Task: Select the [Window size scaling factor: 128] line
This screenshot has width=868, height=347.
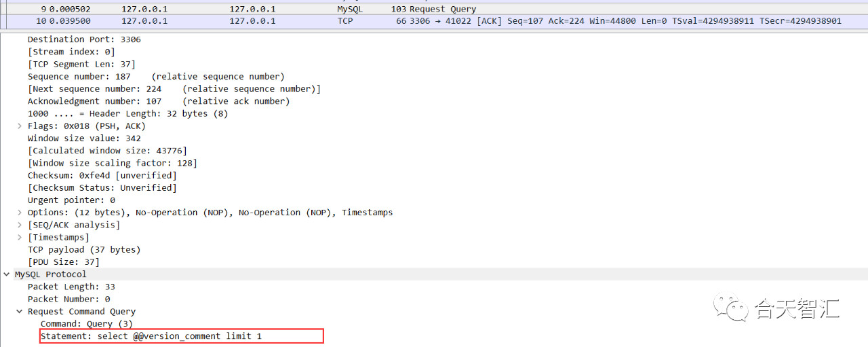Action: tap(113, 163)
